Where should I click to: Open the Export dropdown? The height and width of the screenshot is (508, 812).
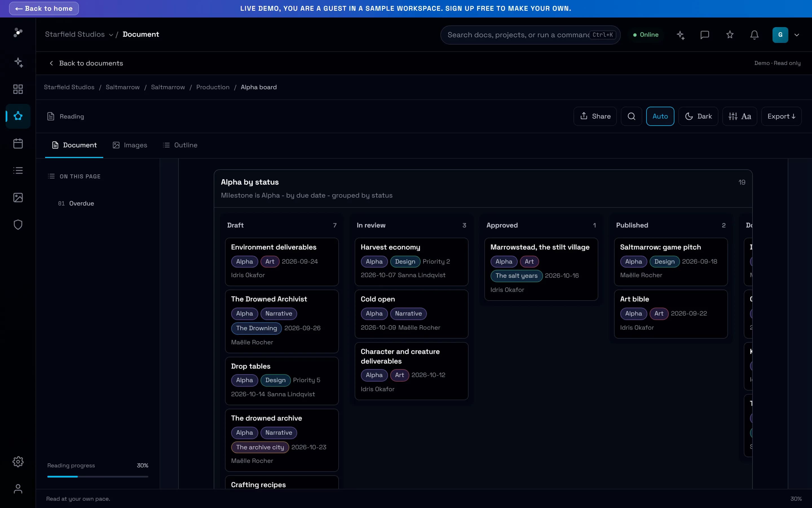pyautogui.click(x=782, y=116)
